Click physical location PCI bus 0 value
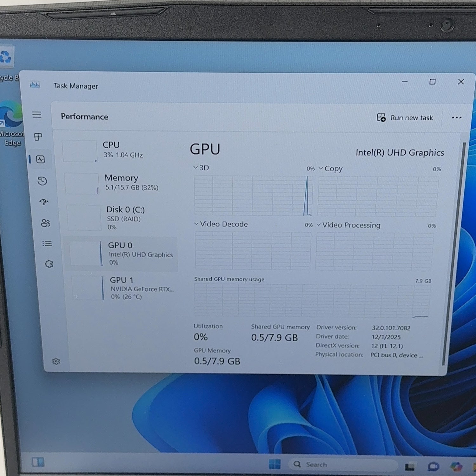Viewport: 476px width, 476px height. coord(396,355)
